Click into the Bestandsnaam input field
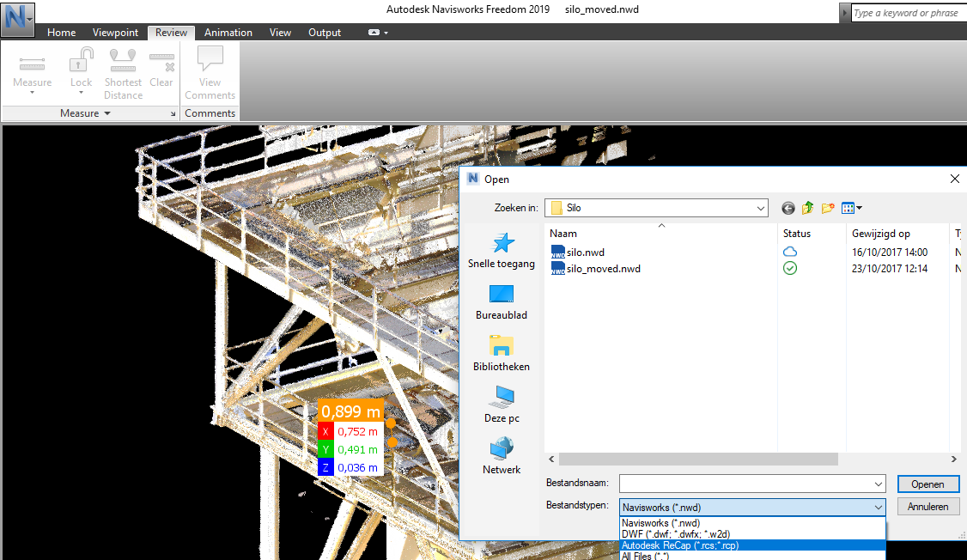The image size is (967, 560). pos(745,484)
